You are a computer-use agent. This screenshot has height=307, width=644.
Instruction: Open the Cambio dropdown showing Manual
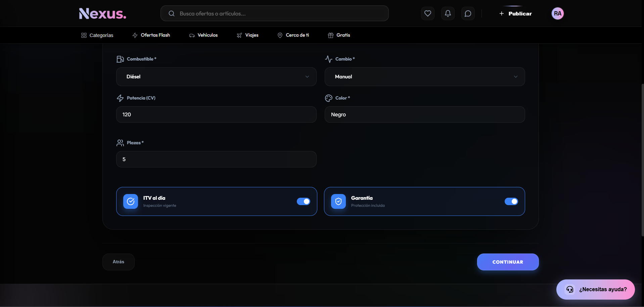425,77
